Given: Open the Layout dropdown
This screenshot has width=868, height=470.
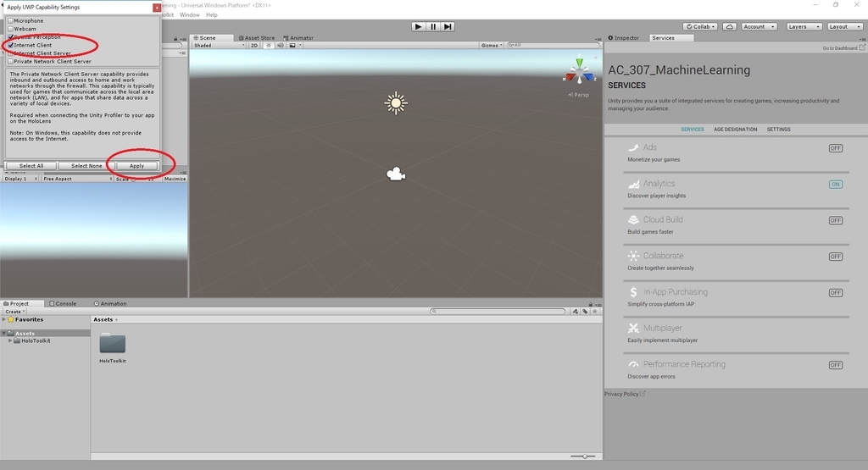Looking at the screenshot, I should tap(845, 26).
